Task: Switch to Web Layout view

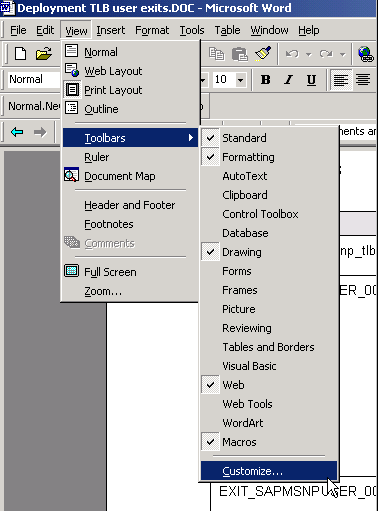Action: coord(131,71)
